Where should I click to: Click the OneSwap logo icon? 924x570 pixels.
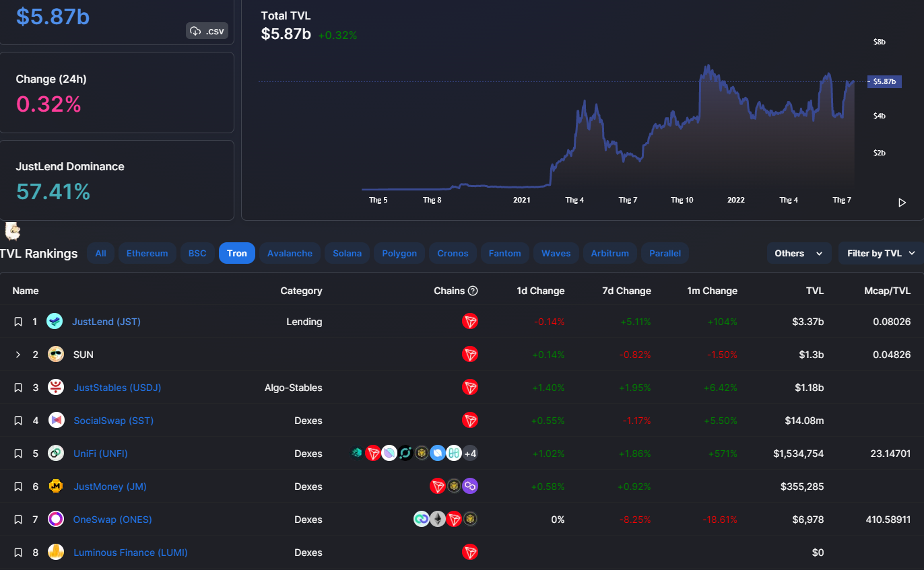[56, 520]
